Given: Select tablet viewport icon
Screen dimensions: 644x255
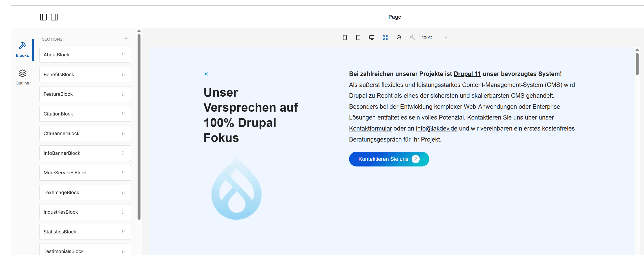Looking at the screenshot, I should click(358, 38).
